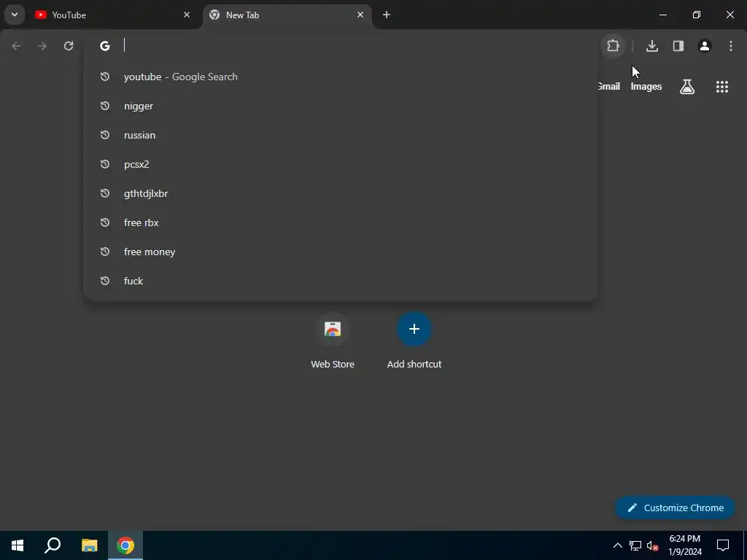Open the Web Store shortcut
Screen dimensions: 747x560
pyautogui.click(x=333, y=341)
